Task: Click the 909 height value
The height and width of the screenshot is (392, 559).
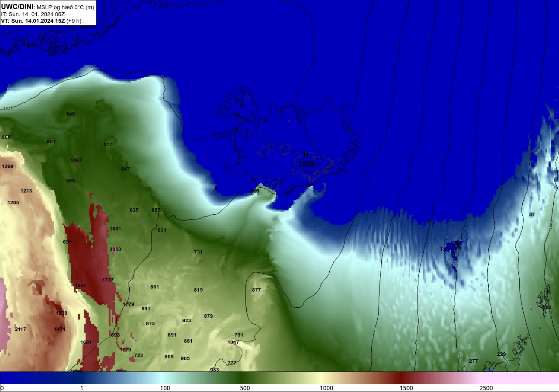Action: tap(169, 357)
